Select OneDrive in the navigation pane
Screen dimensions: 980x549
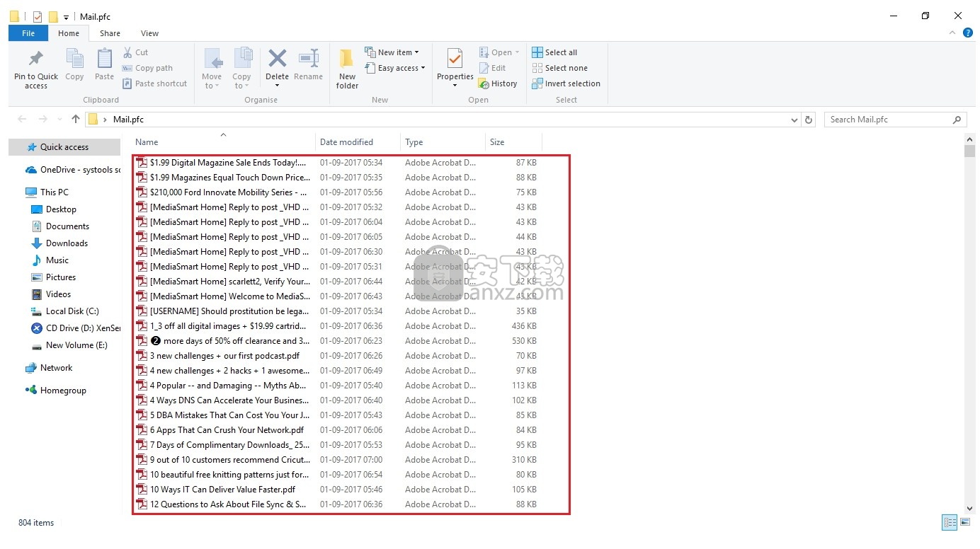[x=72, y=170]
